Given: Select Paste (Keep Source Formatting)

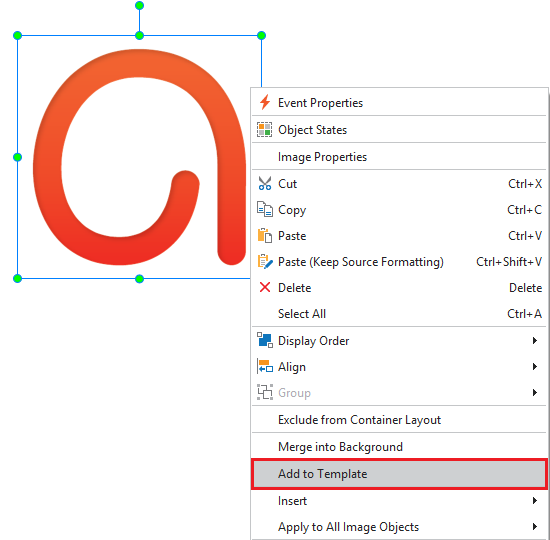Looking at the screenshot, I should [399, 261].
